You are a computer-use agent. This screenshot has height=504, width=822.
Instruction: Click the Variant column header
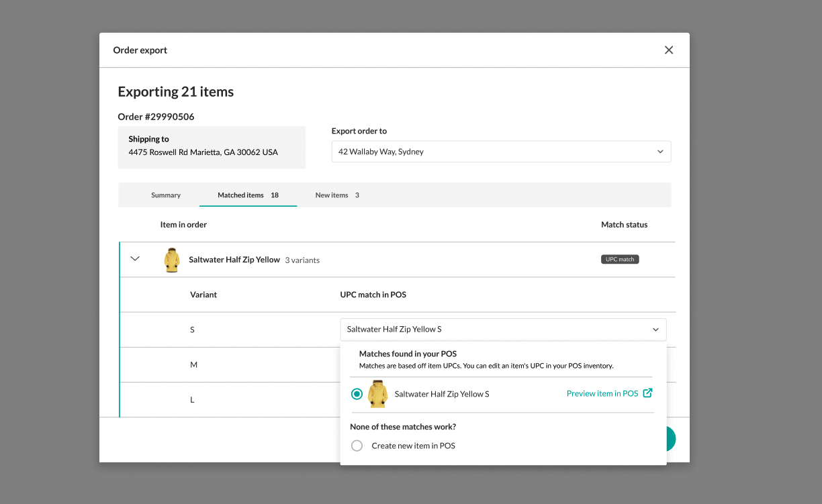[x=203, y=295]
